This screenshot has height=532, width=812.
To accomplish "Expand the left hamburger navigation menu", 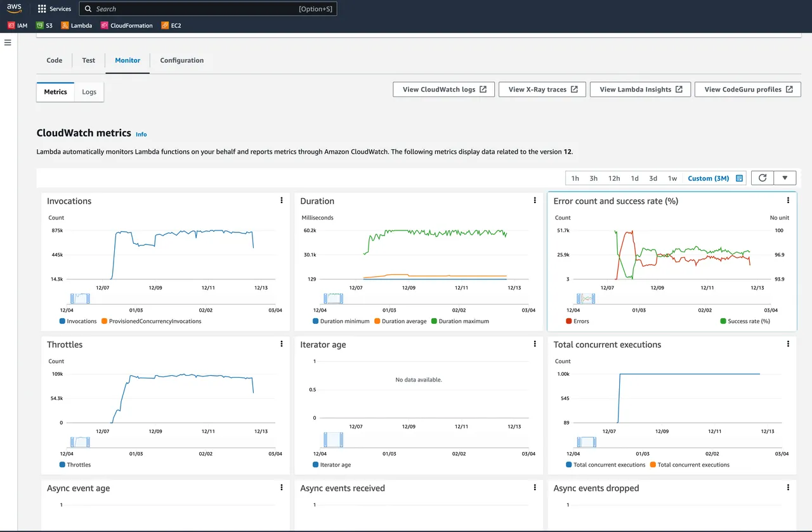I will 8,43.
